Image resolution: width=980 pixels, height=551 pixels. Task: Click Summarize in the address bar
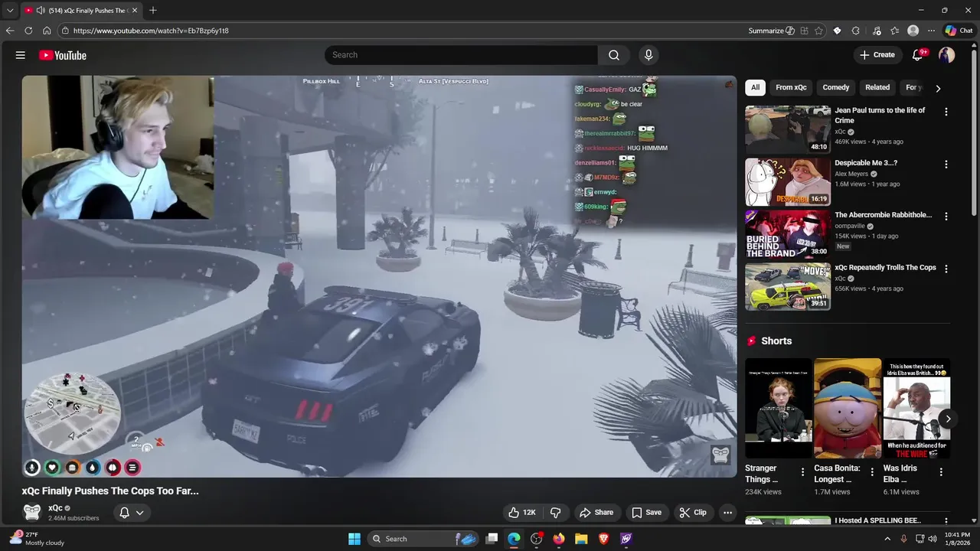(x=771, y=31)
